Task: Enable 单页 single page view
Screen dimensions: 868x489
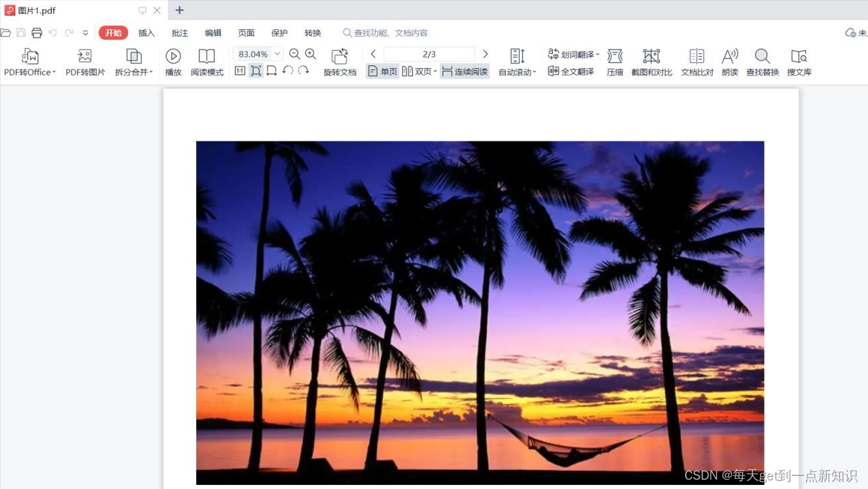Action: point(382,71)
